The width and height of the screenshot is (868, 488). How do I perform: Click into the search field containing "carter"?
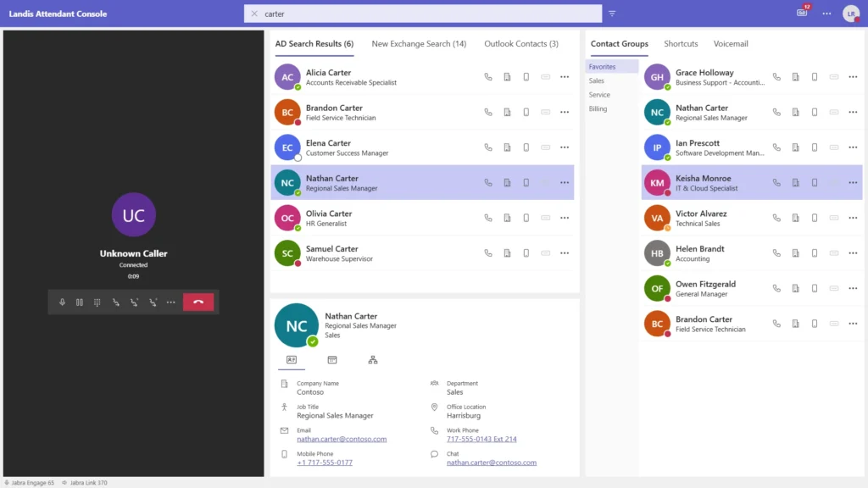pos(423,14)
